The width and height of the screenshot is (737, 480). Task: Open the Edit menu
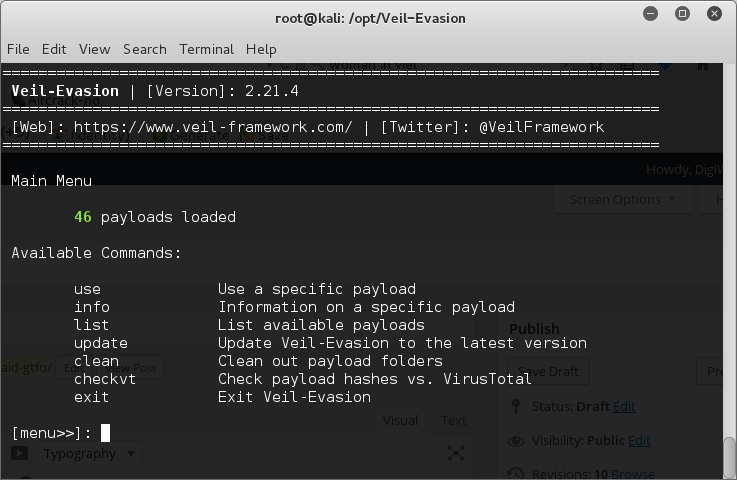[54, 49]
